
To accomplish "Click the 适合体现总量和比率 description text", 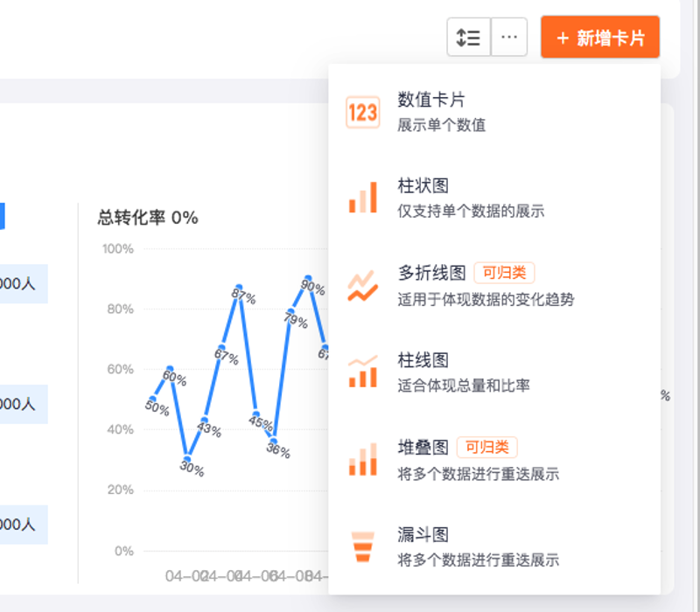I will (464, 386).
